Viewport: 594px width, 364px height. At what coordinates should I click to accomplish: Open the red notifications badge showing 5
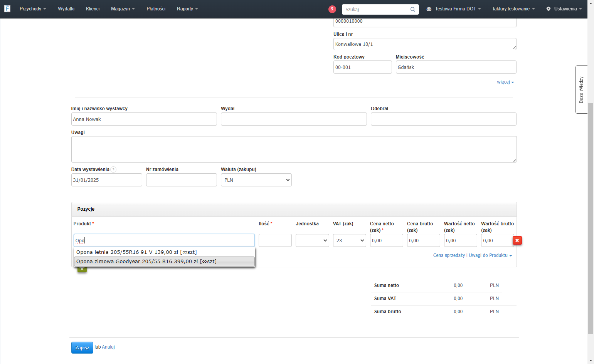point(332,9)
